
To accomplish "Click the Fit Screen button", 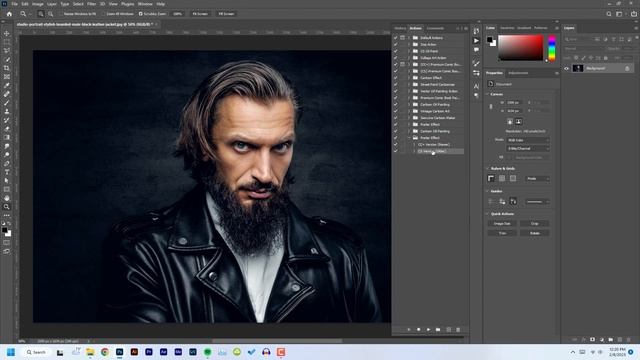I will pyautogui.click(x=200, y=14).
